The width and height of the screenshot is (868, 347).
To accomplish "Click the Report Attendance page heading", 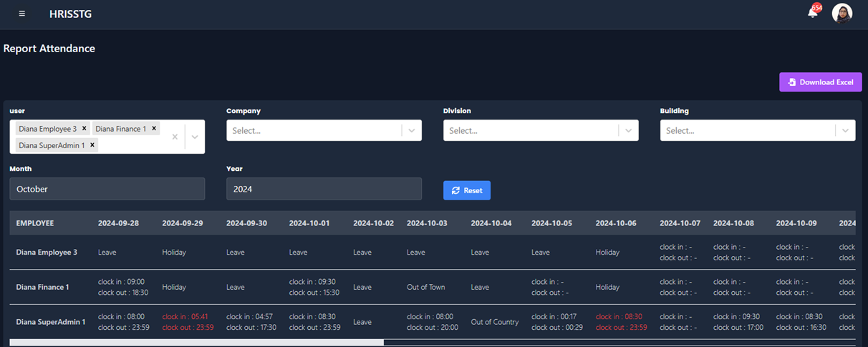I will 49,49.
